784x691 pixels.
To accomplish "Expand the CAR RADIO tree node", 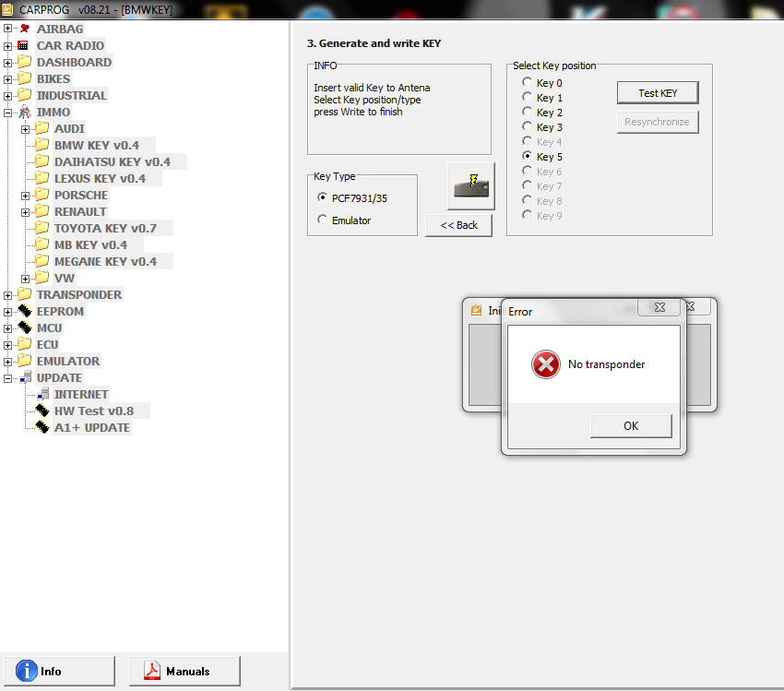I will point(7,46).
